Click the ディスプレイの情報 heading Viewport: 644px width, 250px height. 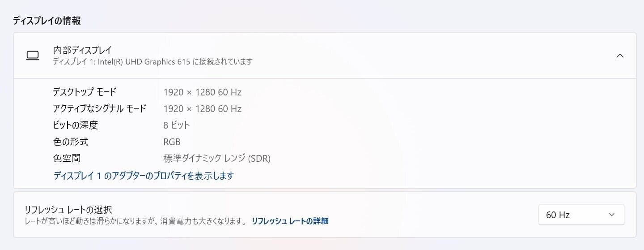coord(47,21)
